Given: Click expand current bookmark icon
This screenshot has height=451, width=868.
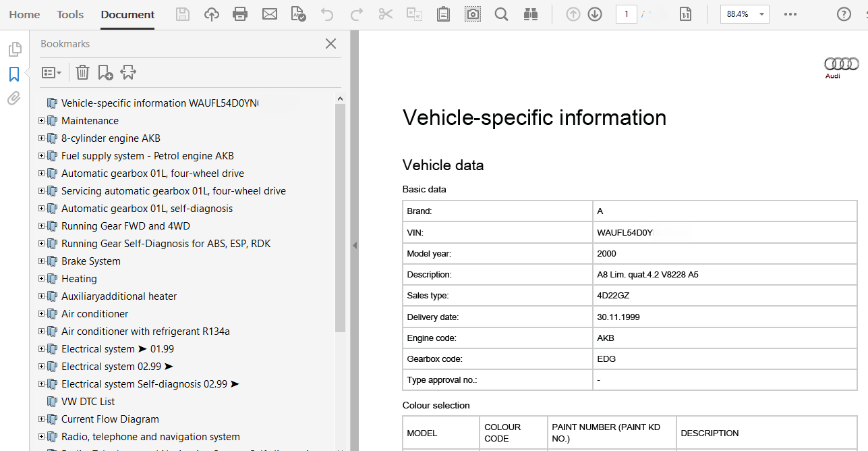Looking at the screenshot, I should point(128,72).
